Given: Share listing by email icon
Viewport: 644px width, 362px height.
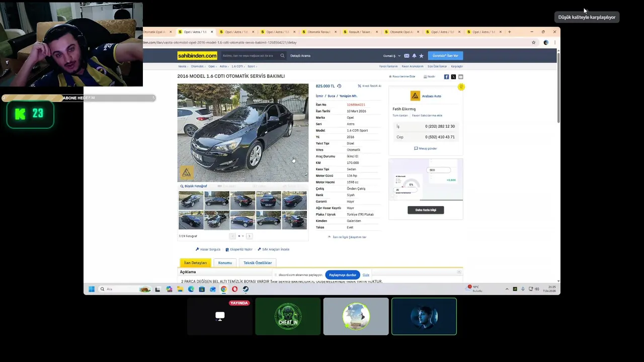Looking at the screenshot, I should [x=460, y=76].
